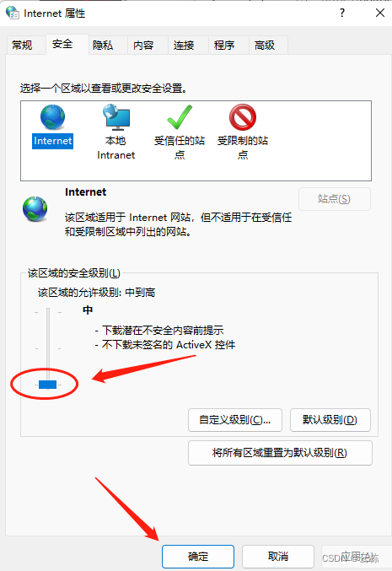Click the 取消 button
Screen dimensions: 392x571
(x=278, y=557)
